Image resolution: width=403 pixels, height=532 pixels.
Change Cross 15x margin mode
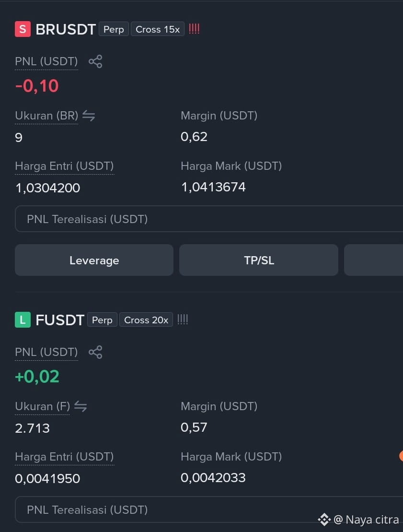pyautogui.click(x=158, y=29)
